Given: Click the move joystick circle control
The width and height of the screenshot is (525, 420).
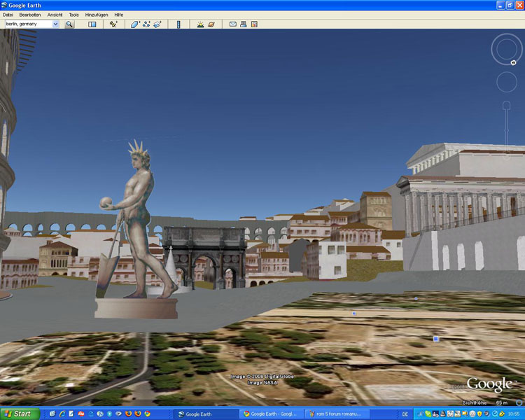Looking at the screenshot, I should click(x=507, y=82).
